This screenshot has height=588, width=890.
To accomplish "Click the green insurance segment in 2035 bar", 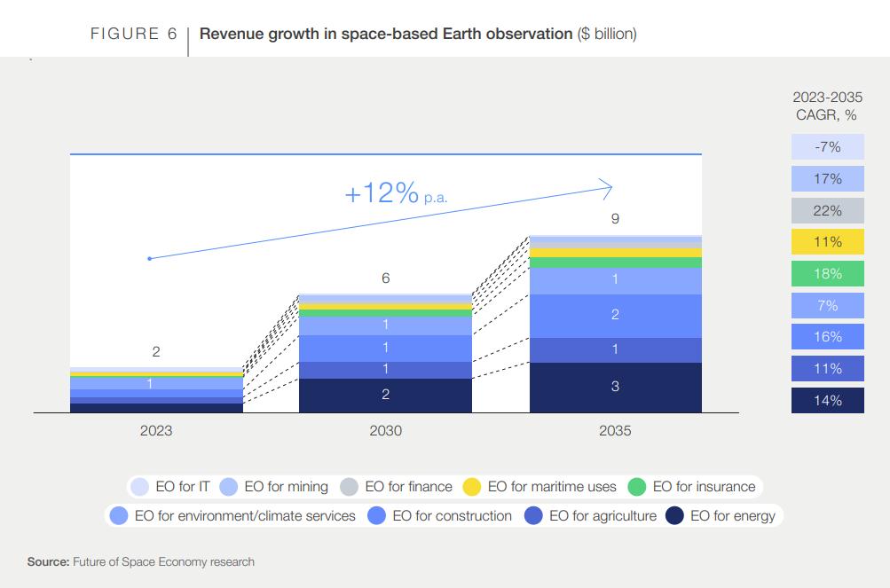I will [615, 263].
